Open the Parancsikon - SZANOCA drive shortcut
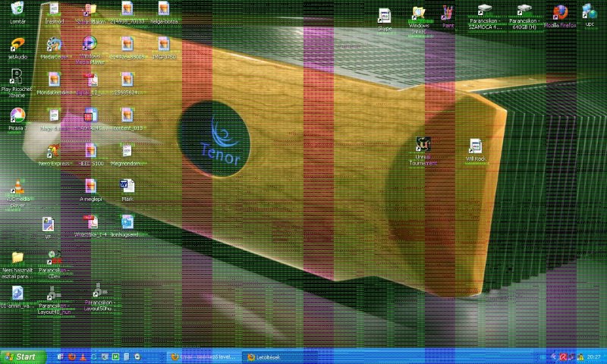607x364 pixels. pos(484,10)
